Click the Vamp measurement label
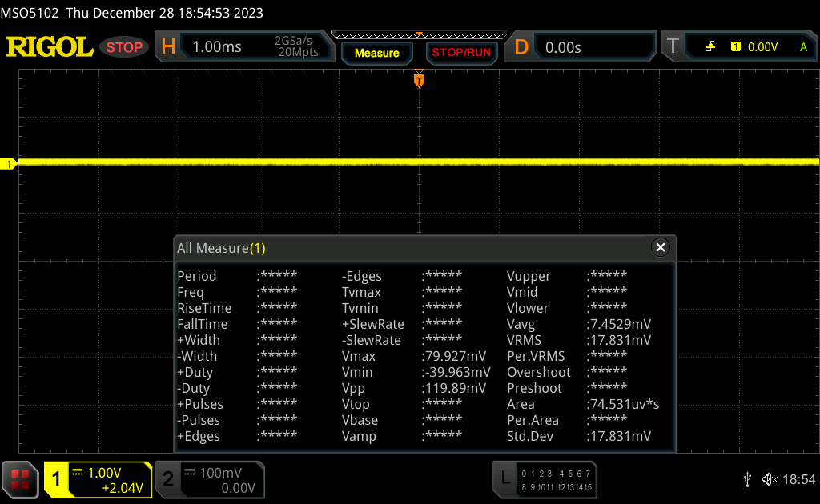Image resolution: width=820 pixels, height=504 pixels. [359, 437]
